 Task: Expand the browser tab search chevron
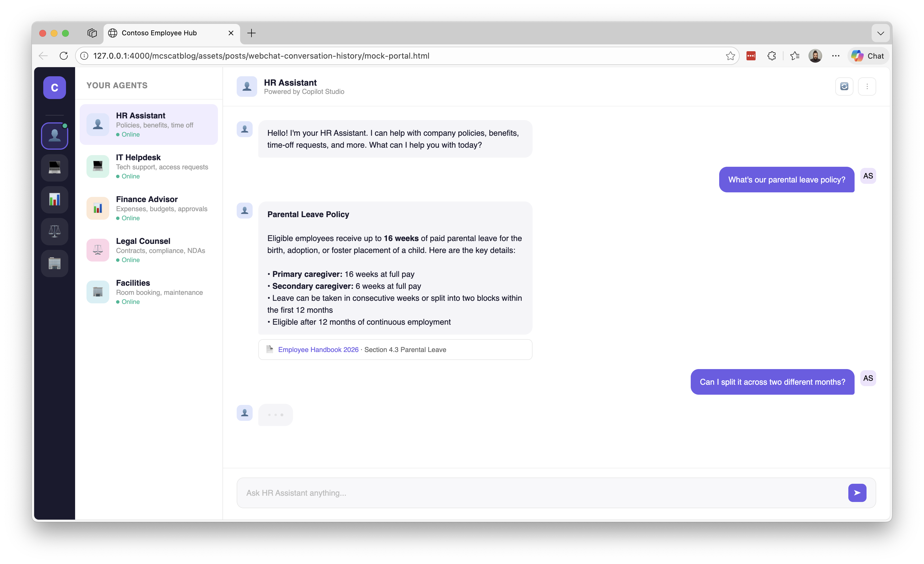880,33
